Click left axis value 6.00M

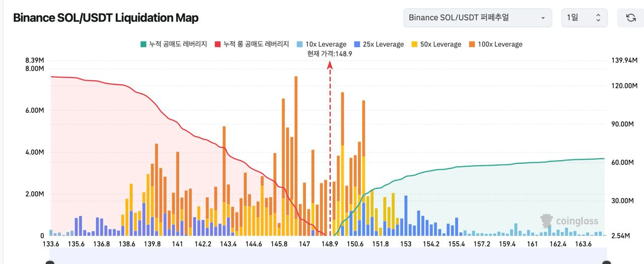[35, 110]
